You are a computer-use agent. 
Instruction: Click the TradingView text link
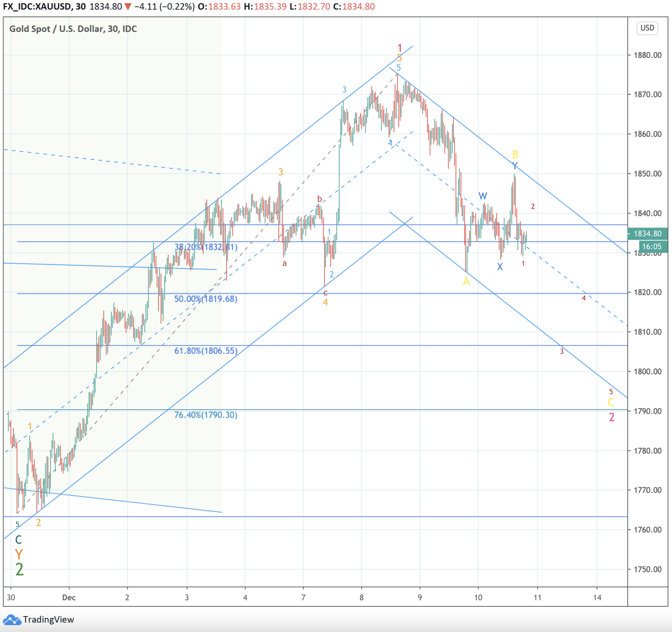pyautogui.click(x=48, y=620)
